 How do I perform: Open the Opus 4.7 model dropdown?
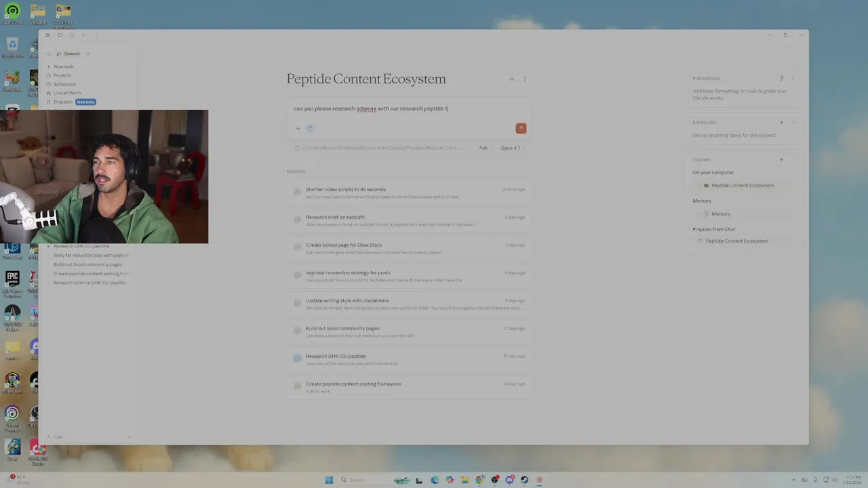512,148
